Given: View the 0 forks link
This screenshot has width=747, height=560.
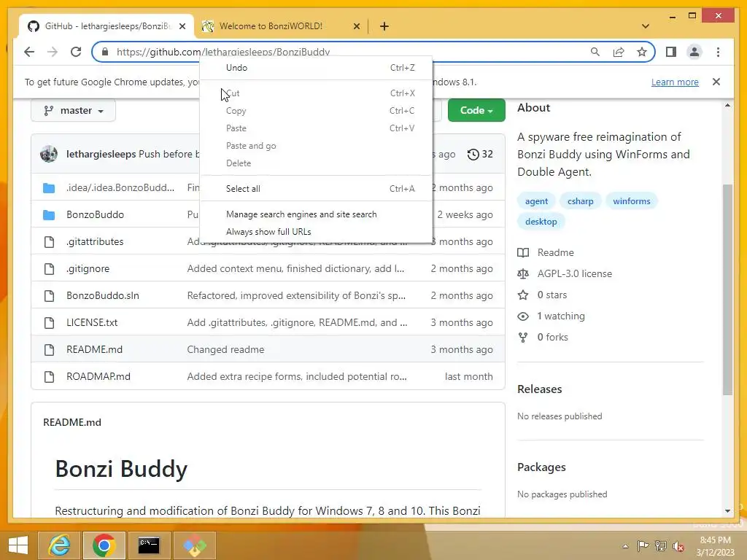Looking at the screenshot, I should click(543, 337).
